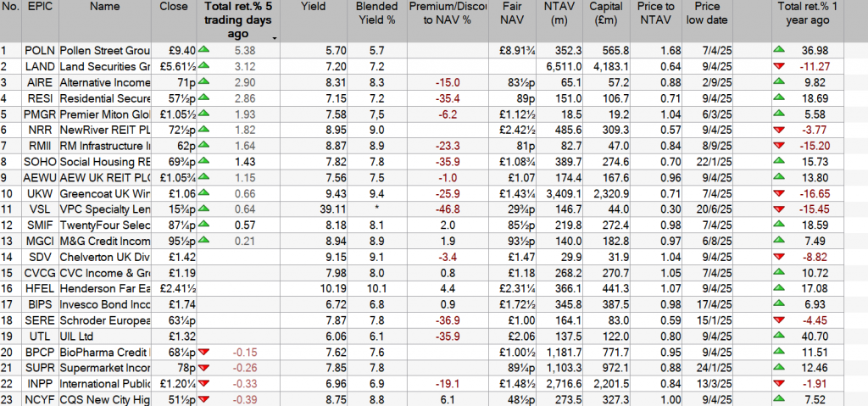Screen dimensions: 868x406
Task: Select the 5.38 five-day return cell
Action: pyautogui.click(x=238, y=50)
